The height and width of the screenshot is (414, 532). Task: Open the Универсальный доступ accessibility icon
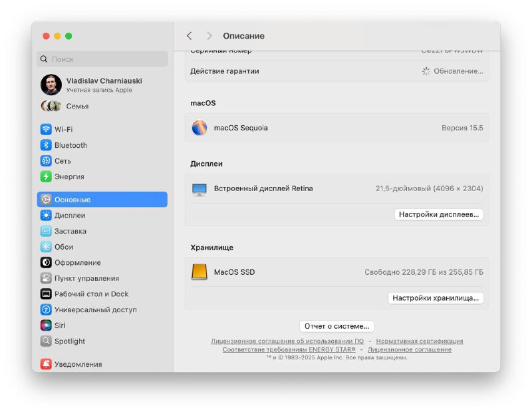tap(46, 310)
